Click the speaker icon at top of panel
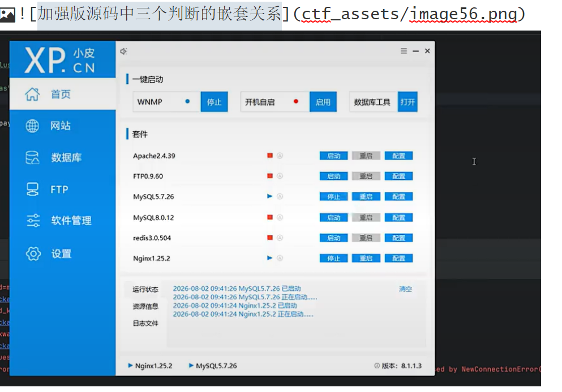The image size is (562, 392). pos(123,51)
